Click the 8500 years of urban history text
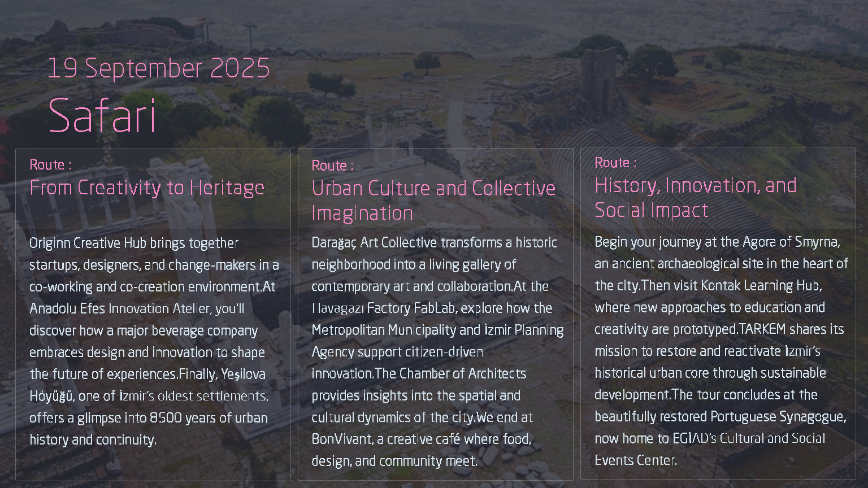 (149, 428)
